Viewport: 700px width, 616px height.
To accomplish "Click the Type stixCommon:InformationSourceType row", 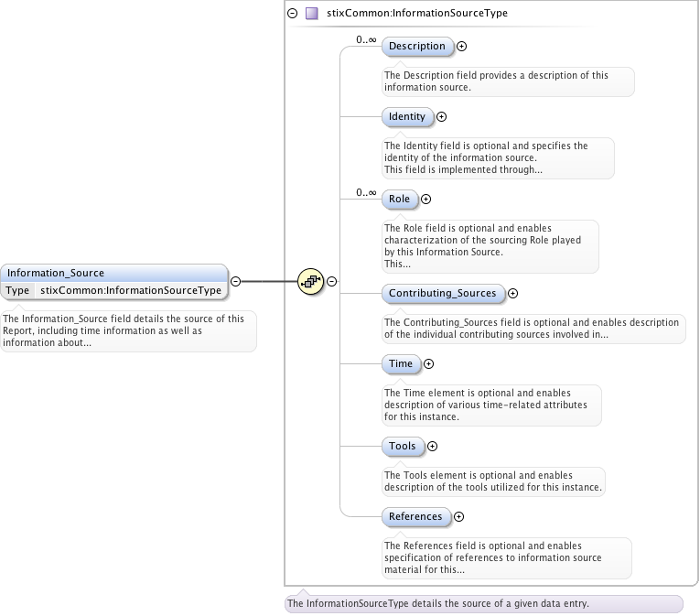I will coord(113,290).
